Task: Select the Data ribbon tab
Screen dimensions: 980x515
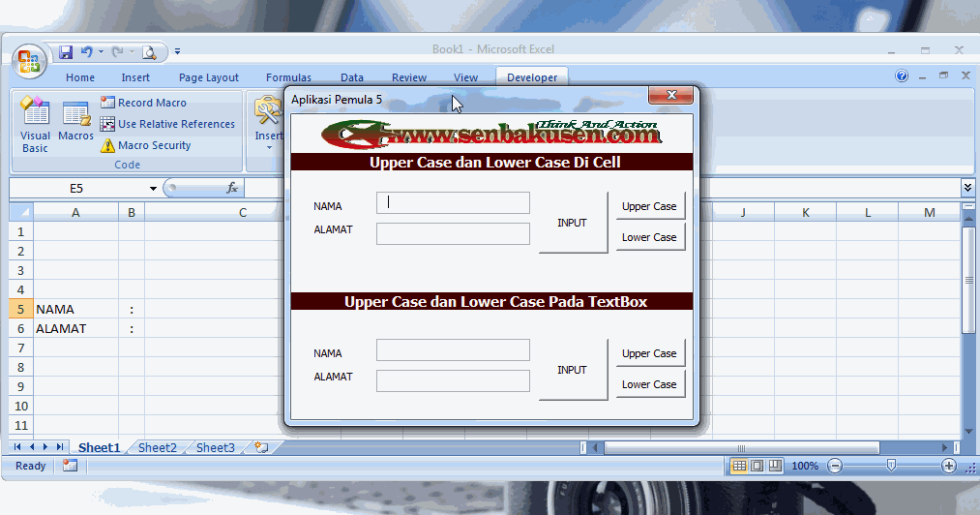Action: [x=352, y=77]
